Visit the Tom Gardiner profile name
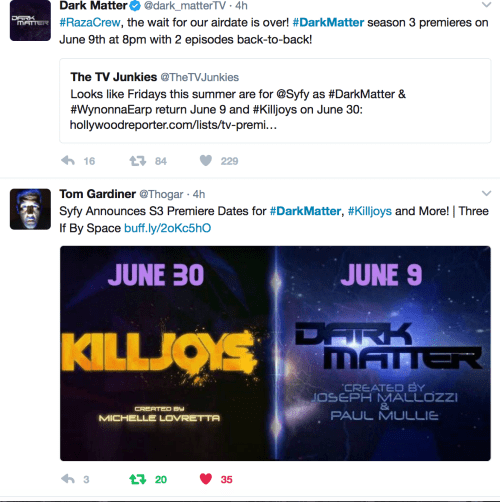 tap(97, 194)
